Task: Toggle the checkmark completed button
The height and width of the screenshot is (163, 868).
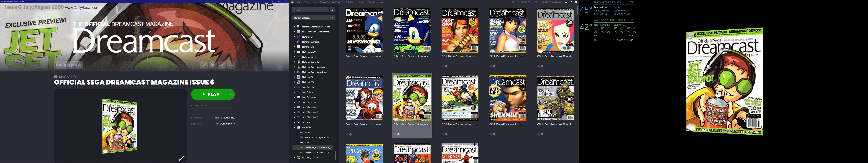Action: click(222, 65)
